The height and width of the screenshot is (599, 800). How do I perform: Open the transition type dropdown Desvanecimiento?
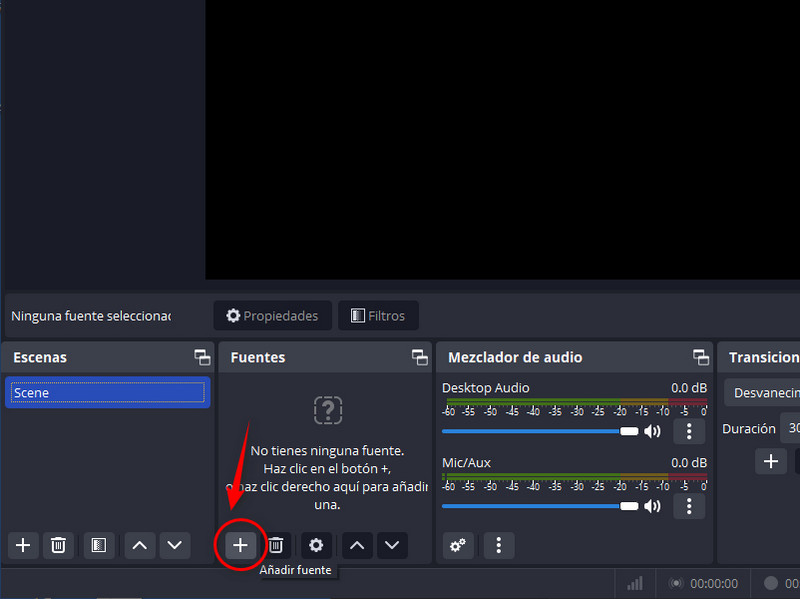(765, 393)
